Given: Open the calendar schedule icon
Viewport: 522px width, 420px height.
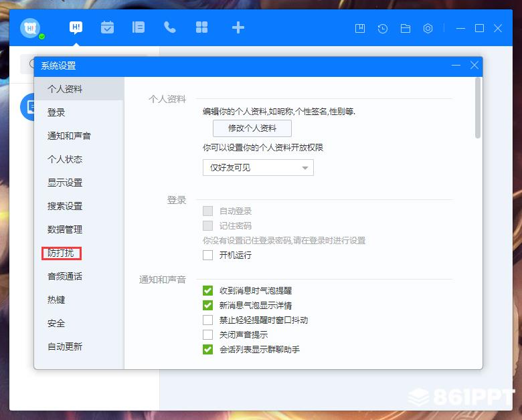Looking at the screenshot, I should [107, 27].
